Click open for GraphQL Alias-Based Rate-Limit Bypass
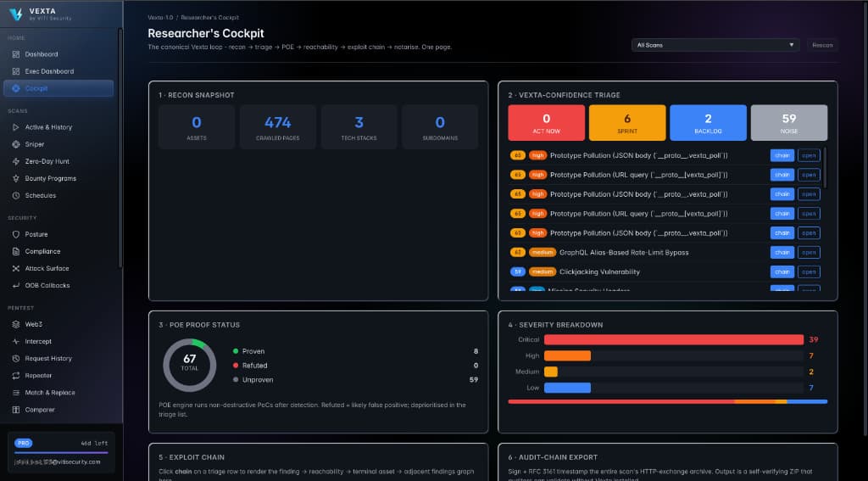This screenshot has height=481, width=868. click(x=809, y=252)
